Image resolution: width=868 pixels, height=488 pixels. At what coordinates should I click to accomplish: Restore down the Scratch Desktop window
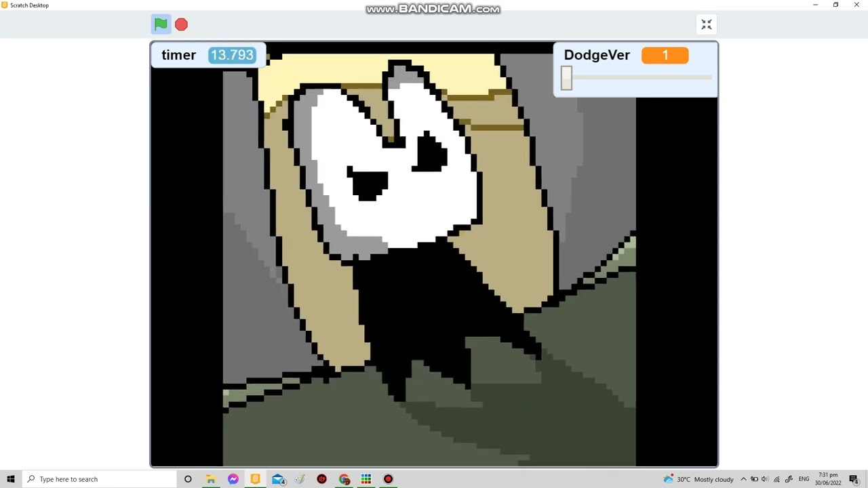click(836, 5)
